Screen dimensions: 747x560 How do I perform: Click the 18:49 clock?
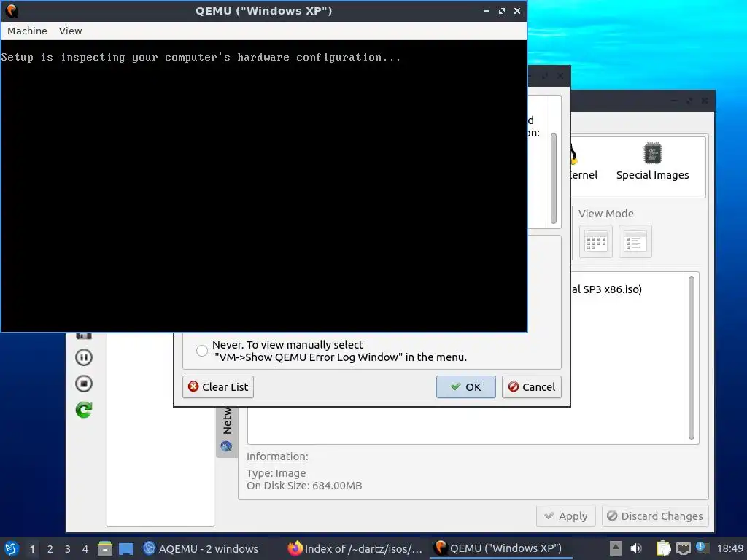coord(729,548)
